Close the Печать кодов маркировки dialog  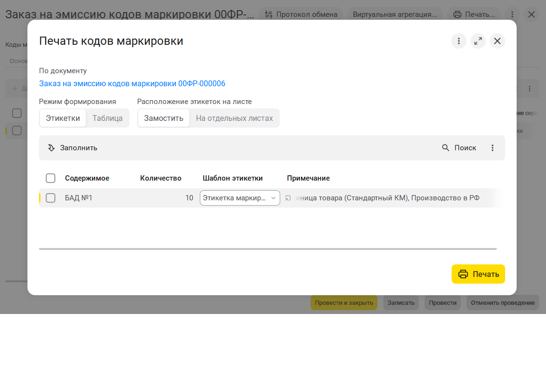(497, 41)
